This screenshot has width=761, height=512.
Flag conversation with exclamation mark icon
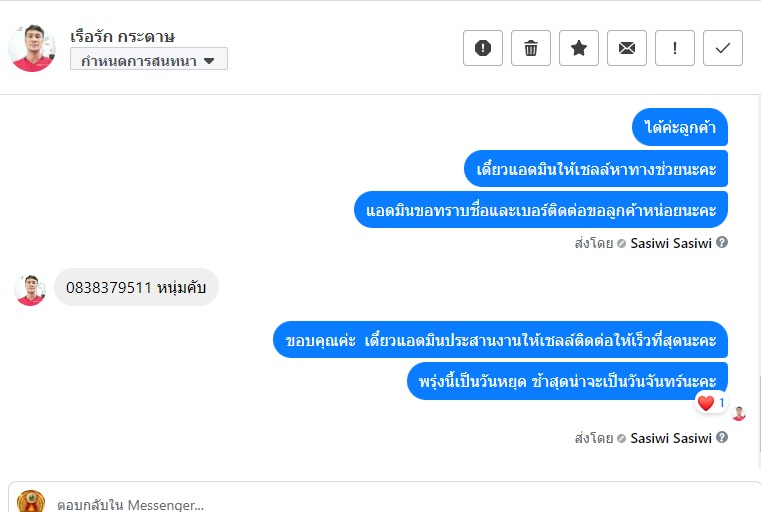click(x=675, y=48)
